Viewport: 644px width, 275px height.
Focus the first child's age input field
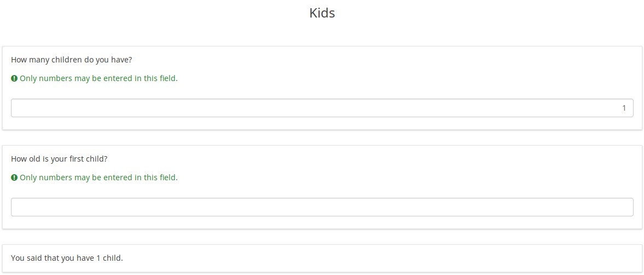pyautogui.click(x=322, y=207)
